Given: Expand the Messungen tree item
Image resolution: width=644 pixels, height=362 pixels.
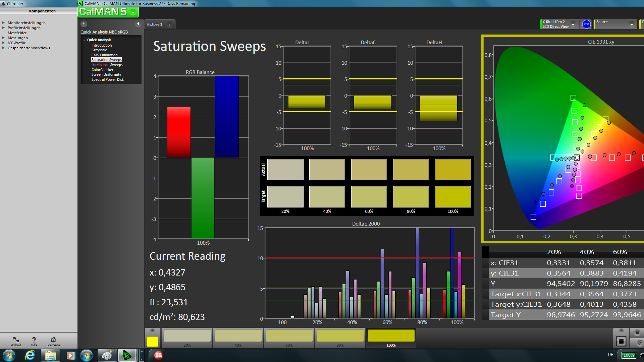Looking at the screenshot, I should 3,38.
